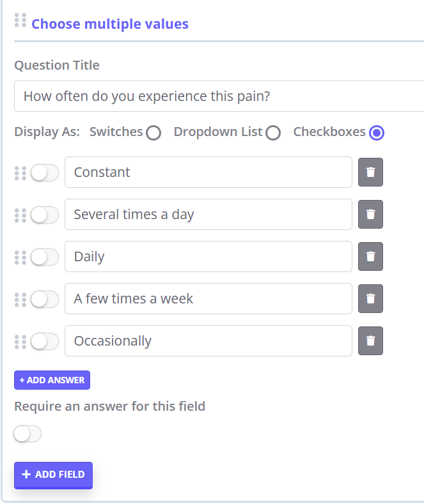This screenshot has width=424, height=504.
Task: Toggle the switch beside A few times a week
Action: pos(45,299)
